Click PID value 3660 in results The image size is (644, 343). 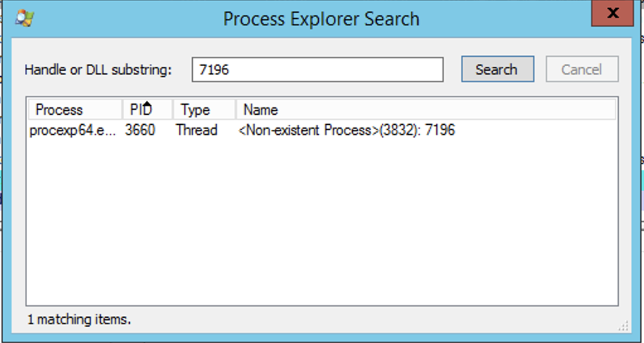point(140,131)
